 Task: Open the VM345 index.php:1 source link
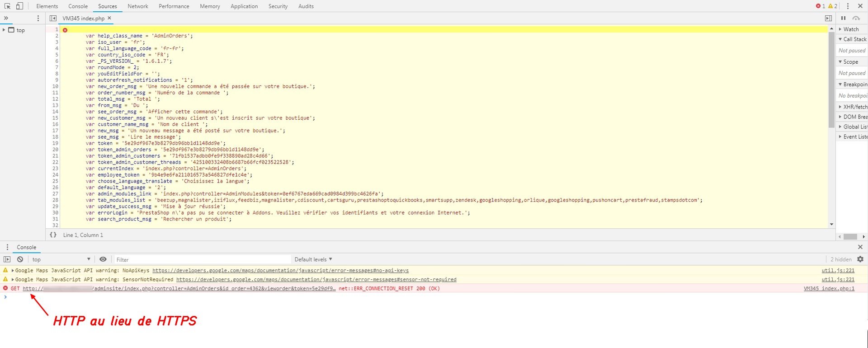[x=829, y=288]
